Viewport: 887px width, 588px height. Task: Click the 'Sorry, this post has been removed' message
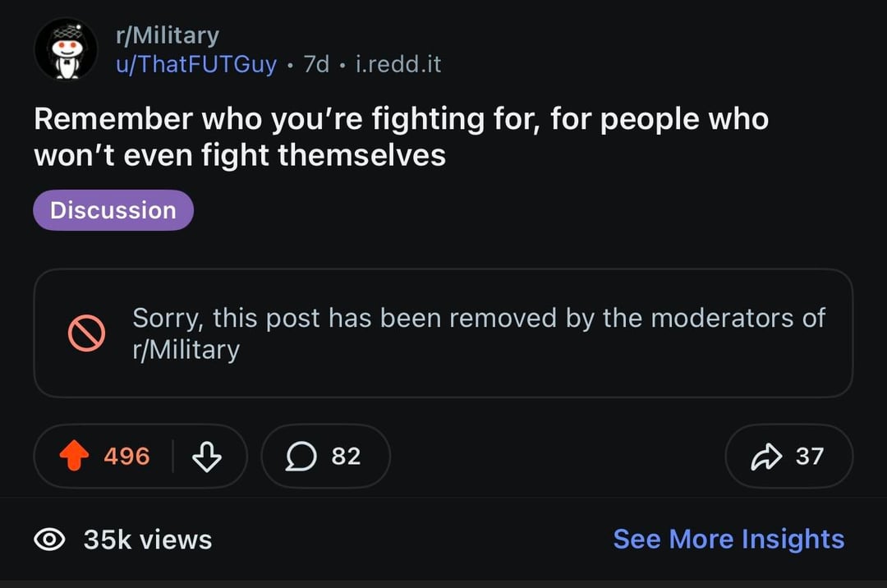(x=479, y=318)
